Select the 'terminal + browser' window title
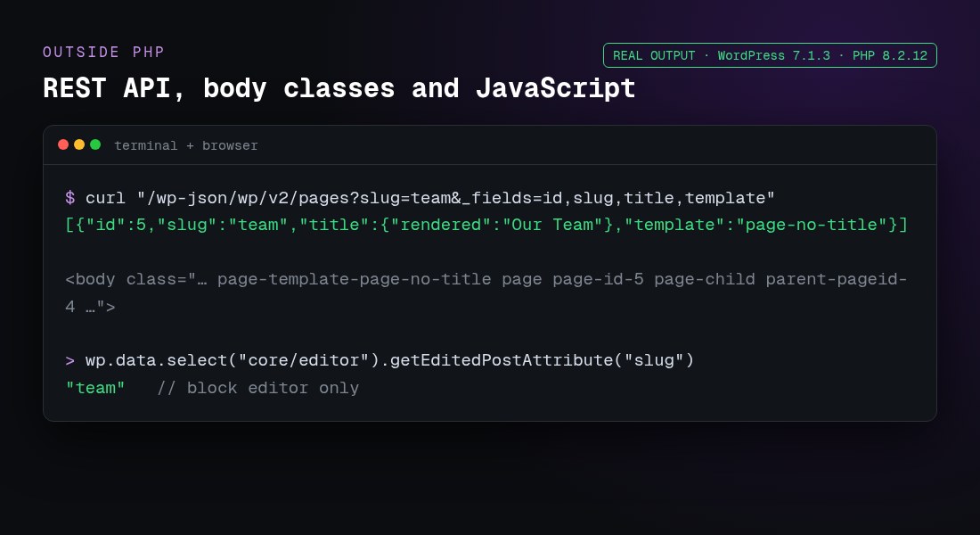This screenshot has width=980, height=535. pyautogui.click(x=185, y=146)
